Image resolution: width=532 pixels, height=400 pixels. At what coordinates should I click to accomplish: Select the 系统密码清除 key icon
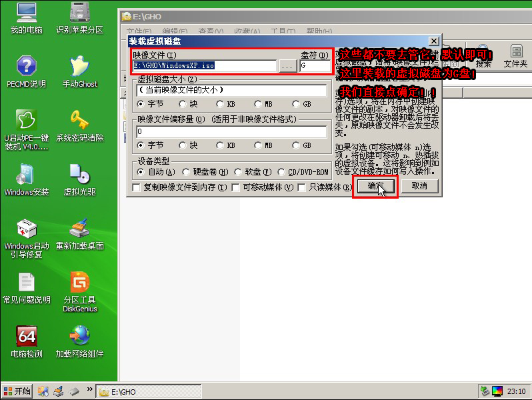click(x=79, y=121)
